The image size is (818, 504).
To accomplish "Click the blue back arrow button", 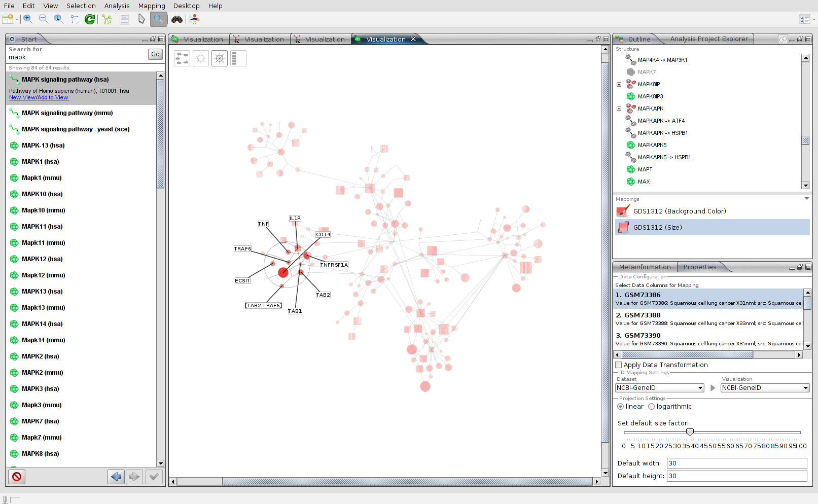I will click(x=116, y=477).
